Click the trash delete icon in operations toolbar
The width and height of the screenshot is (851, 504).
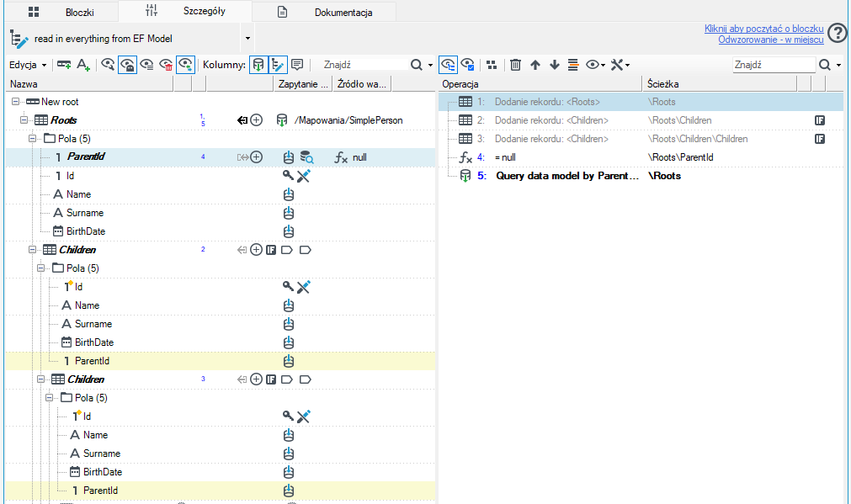click(x=515, y=65)
